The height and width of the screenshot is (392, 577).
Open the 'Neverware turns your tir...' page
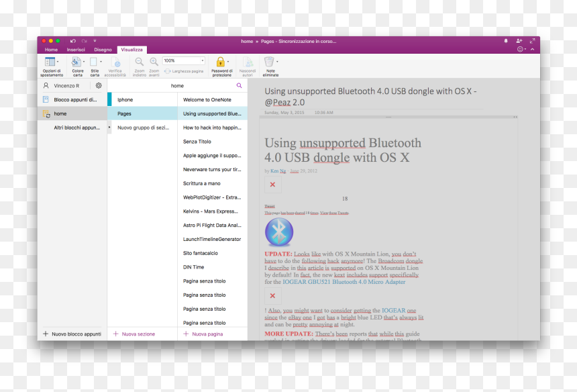[x=212, y=169]
